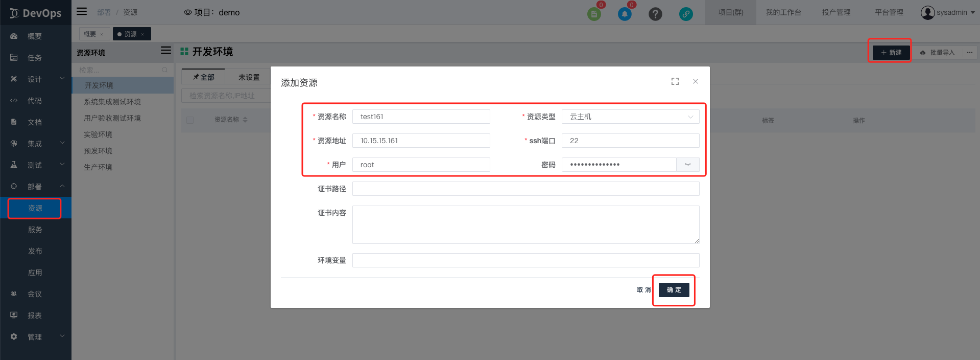Click the more options ellipsis button
Viewport: 980px width, 360px height.
(x=969, y=53)
